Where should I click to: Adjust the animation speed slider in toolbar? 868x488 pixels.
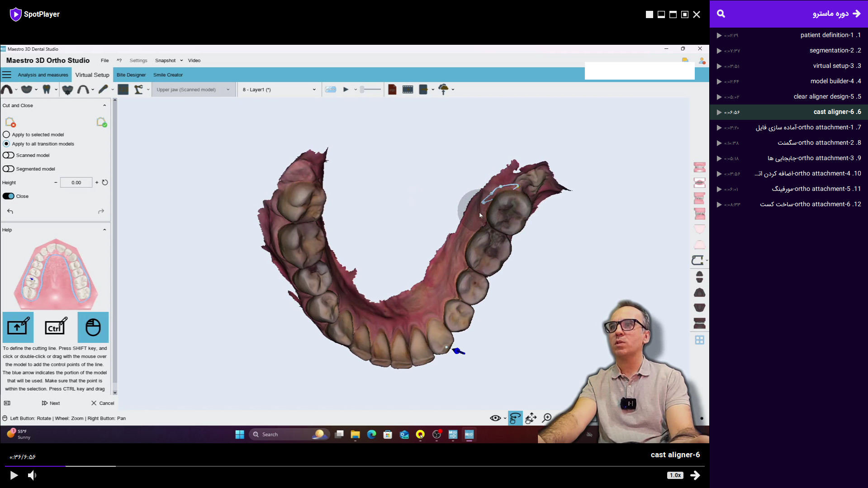(x=370, y=90)
